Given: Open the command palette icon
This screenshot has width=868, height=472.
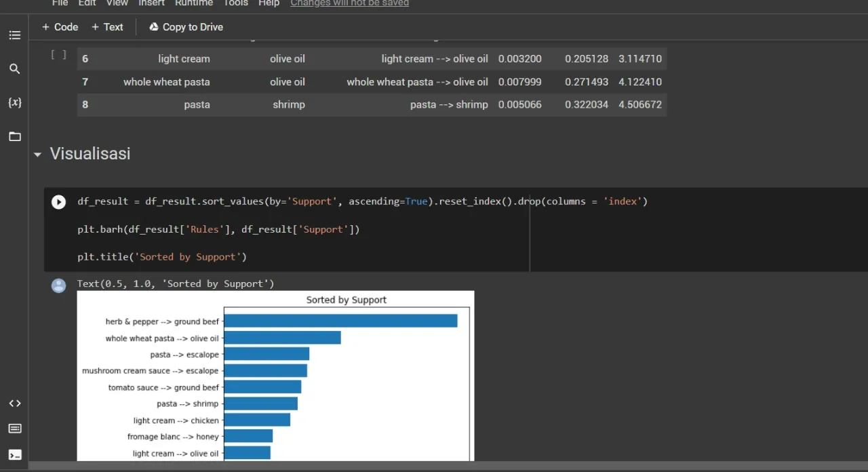Looking at the screenshot, I should click(x=14, y=429).
